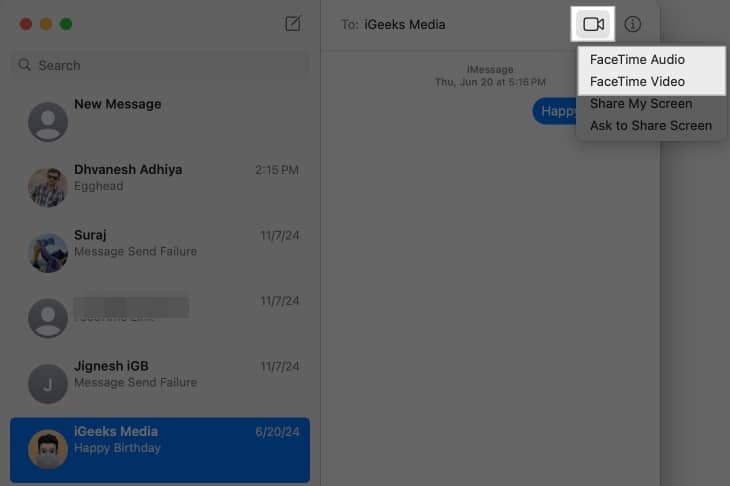Click the blurred contact's placeholder avatar
Viewport: 730px width, 486px height.
pyautogui.click(x=47, y=318)
